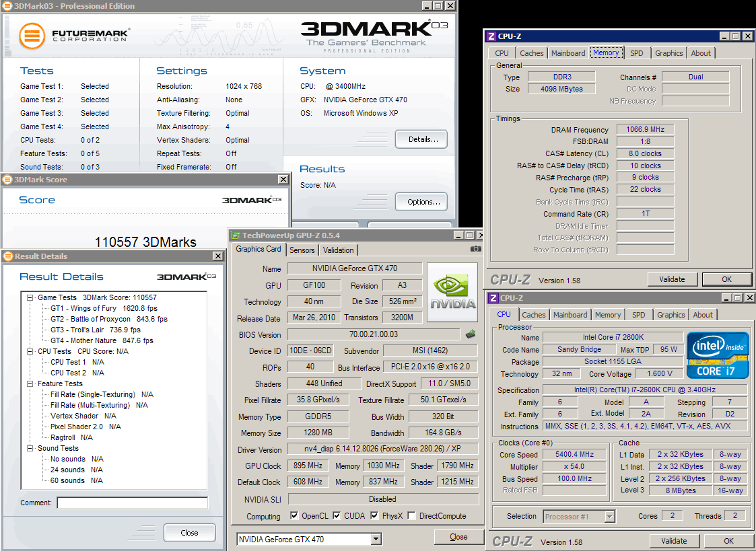Click the Driver Version field in GPU-Z

[382, 449]
